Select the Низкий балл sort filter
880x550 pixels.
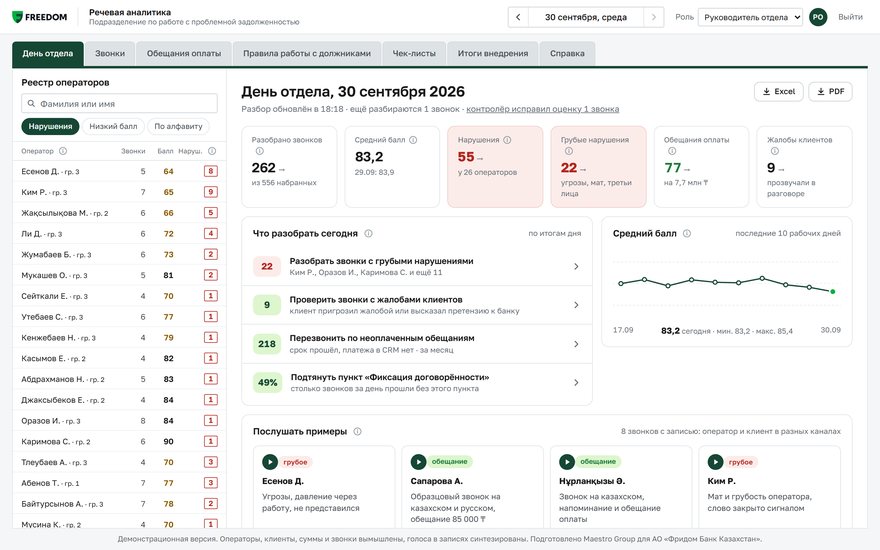[x=113, y=126]
